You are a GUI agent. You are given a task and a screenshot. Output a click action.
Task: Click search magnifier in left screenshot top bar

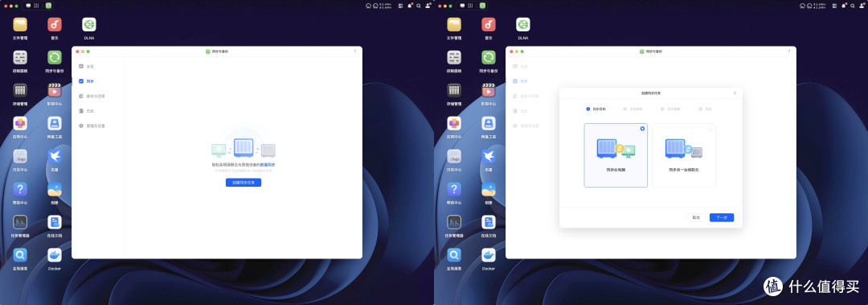pos(419,6)
